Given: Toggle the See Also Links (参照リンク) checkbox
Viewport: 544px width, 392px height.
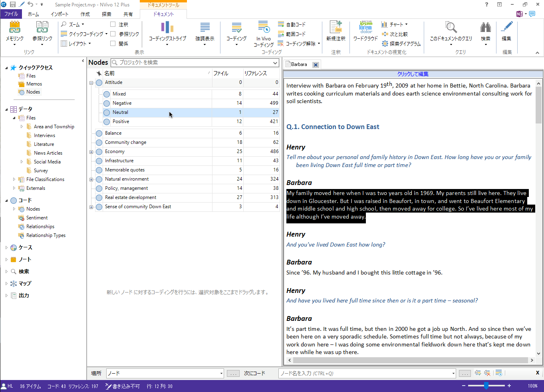Looking at the screenshot, I should (x=113, y=34).
